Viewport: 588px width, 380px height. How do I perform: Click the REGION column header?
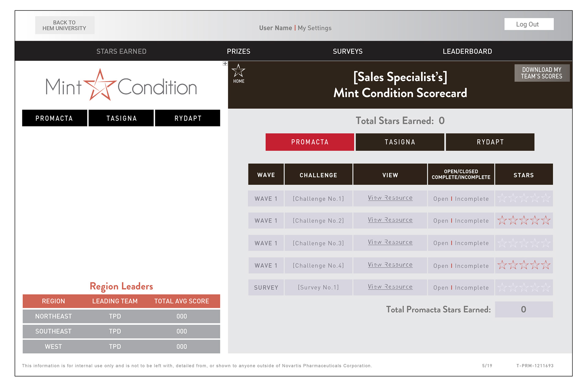[53, 301]
